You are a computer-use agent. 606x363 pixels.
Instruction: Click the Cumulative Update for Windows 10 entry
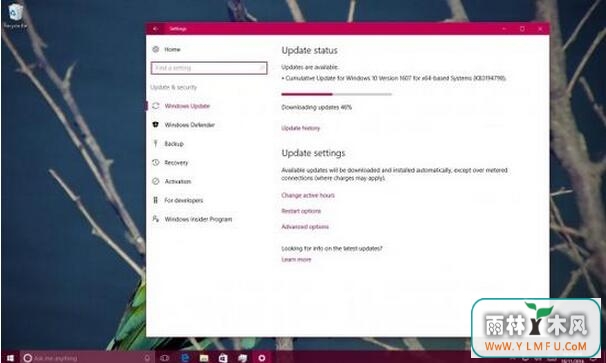coord(394,78)
